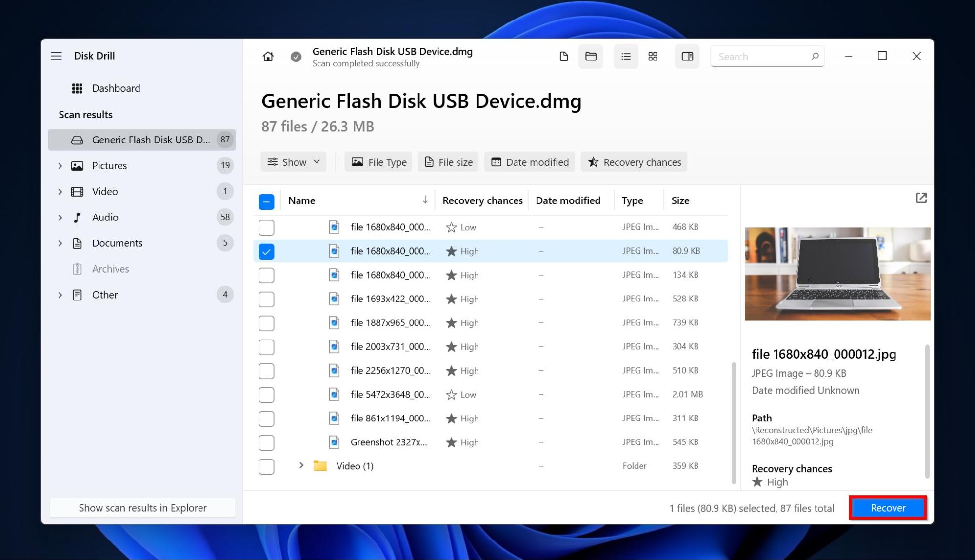Image resolution: width=975 pixels, height=560 pixels.
Task: Toggle the top select-all checkbox
Action: 266,201
